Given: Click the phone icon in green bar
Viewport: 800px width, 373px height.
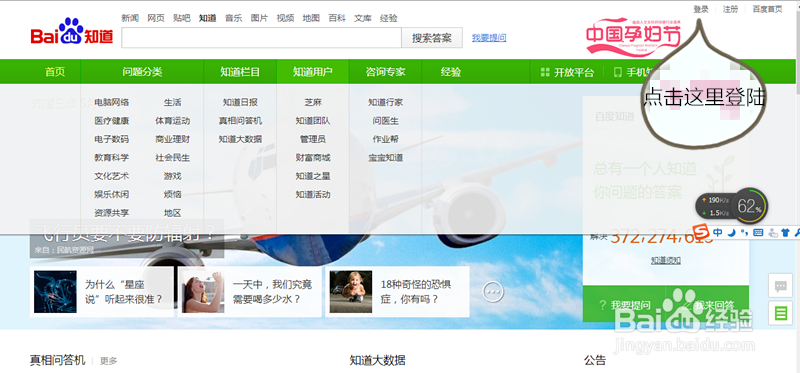Looking at the screenshot, I should [x=618, y=72].
